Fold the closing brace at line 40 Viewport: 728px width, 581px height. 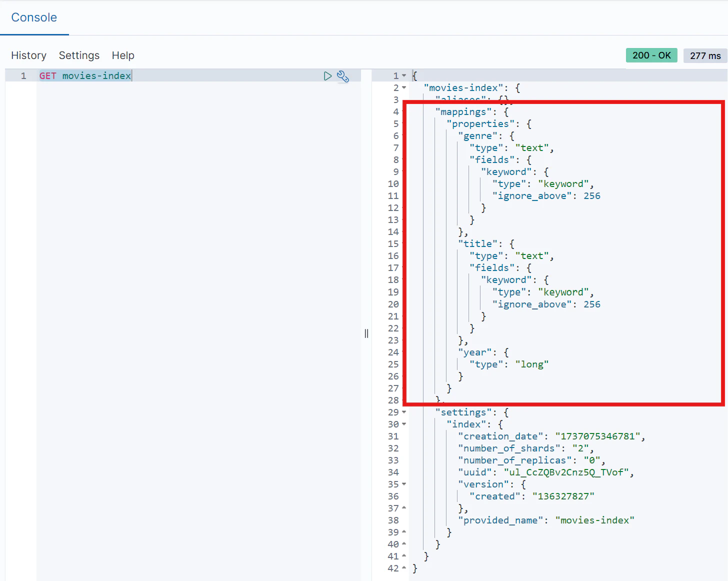(x=404, y=544)
